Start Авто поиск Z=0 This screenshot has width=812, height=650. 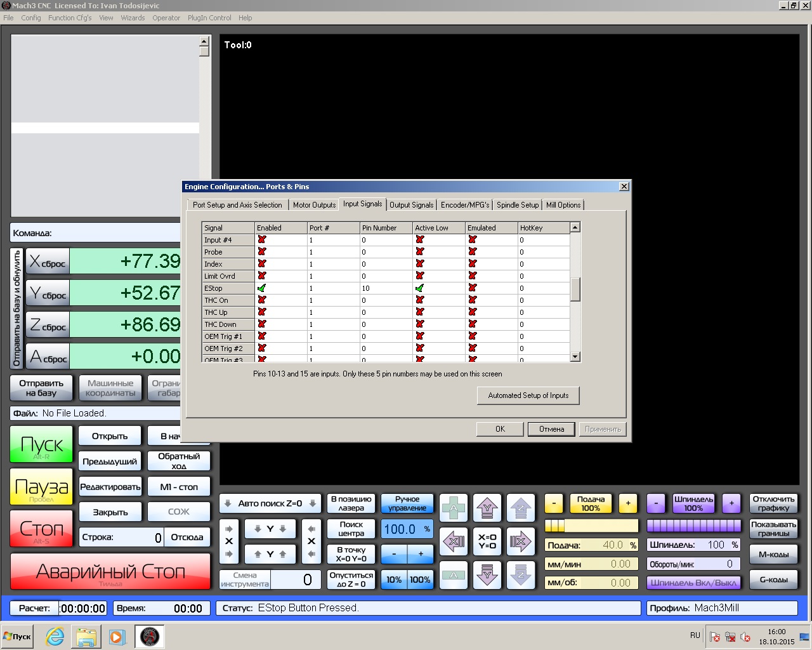270,503
